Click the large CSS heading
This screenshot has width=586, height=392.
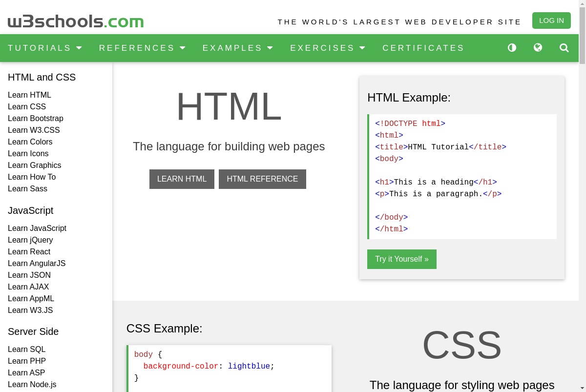(461, 345)
